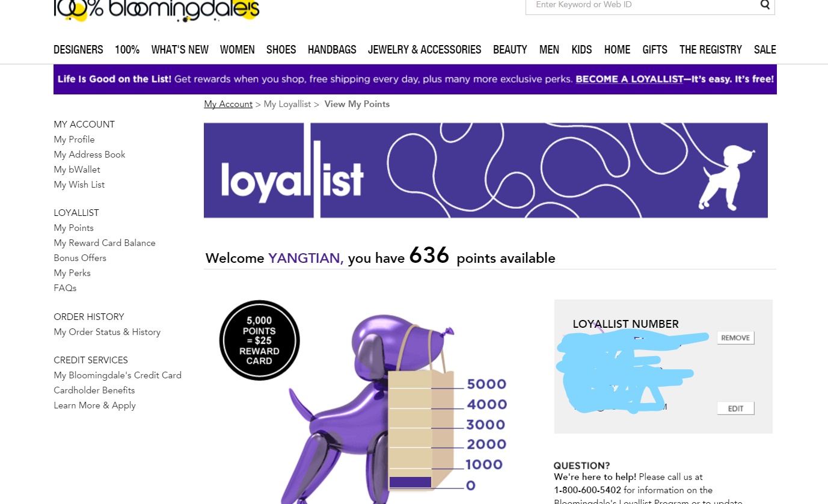
Task: Open the DESIGNERS menu
Action: (78, 50)
